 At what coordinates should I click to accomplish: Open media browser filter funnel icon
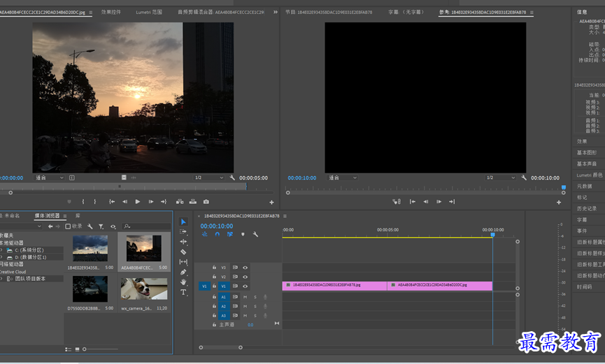pyautogui.click(x=101, y=226)
